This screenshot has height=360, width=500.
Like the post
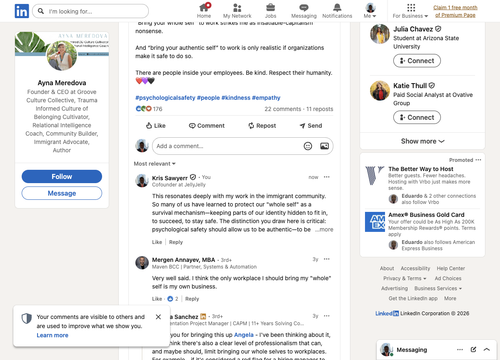click(156, 126)
